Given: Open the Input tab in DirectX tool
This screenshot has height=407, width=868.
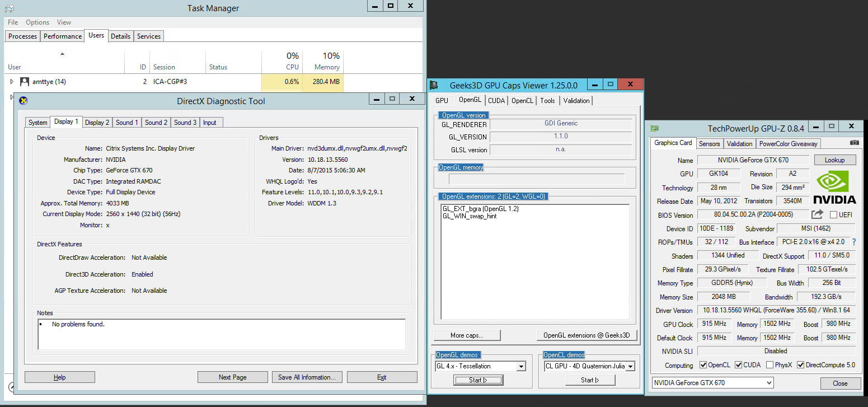Looking at the screenshot, I should 210,123.
